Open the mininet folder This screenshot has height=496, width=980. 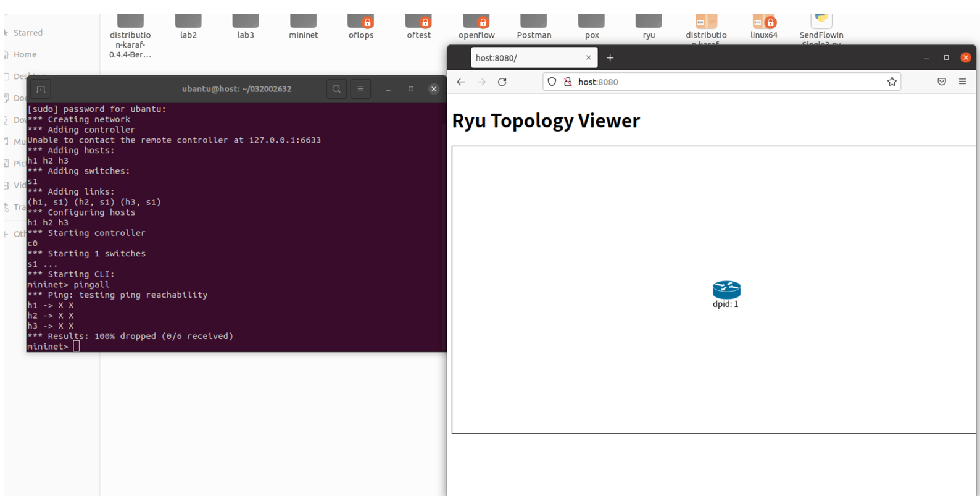[x=303, y=27]
